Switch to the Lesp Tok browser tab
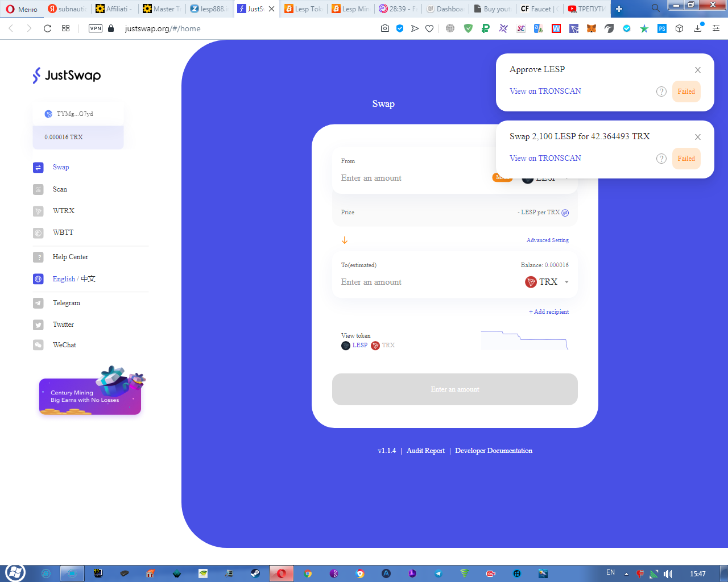This screenshot has height=582, width=728. pyautogui.click(x=304, y=9)
